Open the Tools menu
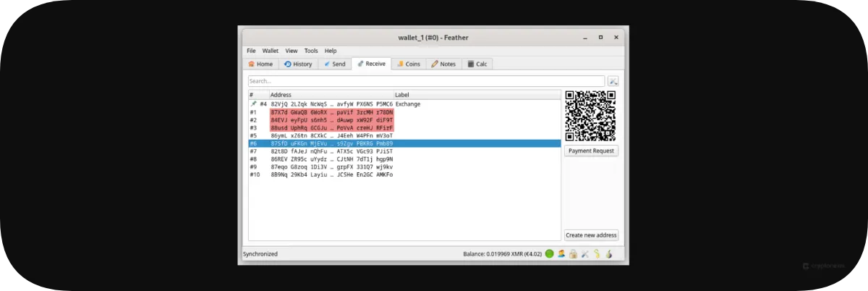 311,51
